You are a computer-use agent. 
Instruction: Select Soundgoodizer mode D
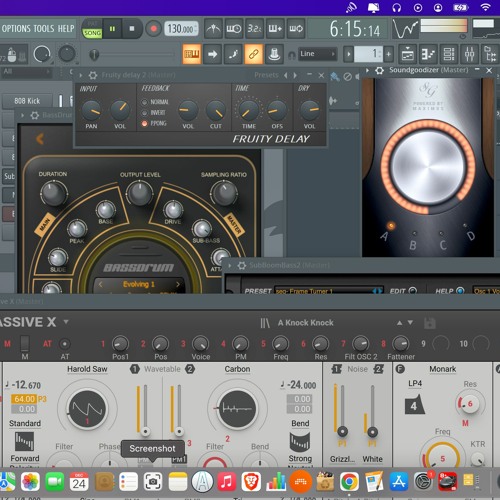point(465,226)
